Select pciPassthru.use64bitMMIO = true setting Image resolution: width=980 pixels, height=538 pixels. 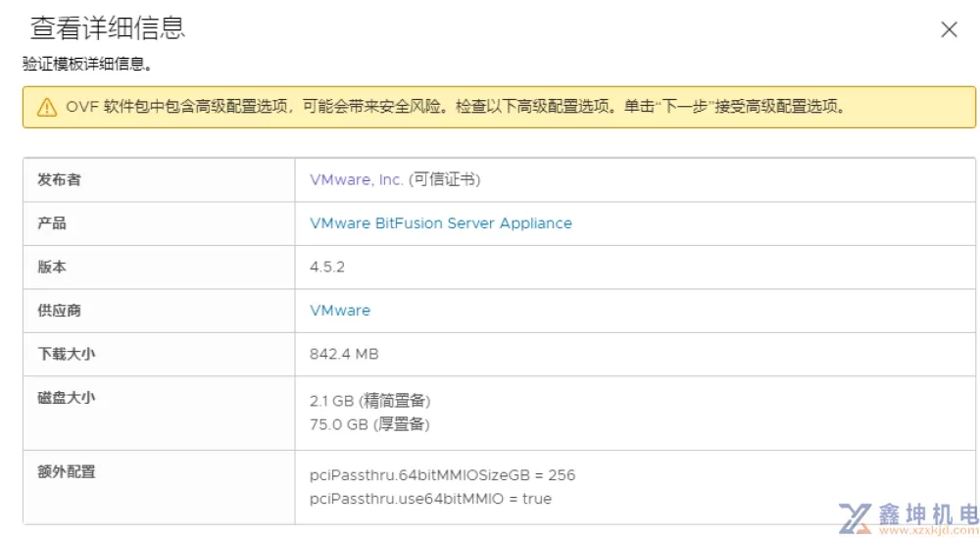pyautogui.click(x=430, y=499)
